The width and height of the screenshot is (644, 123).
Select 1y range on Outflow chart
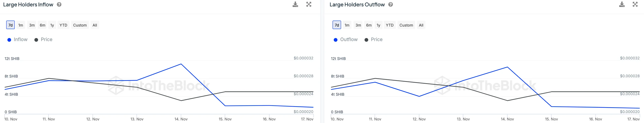coord(378,25)
